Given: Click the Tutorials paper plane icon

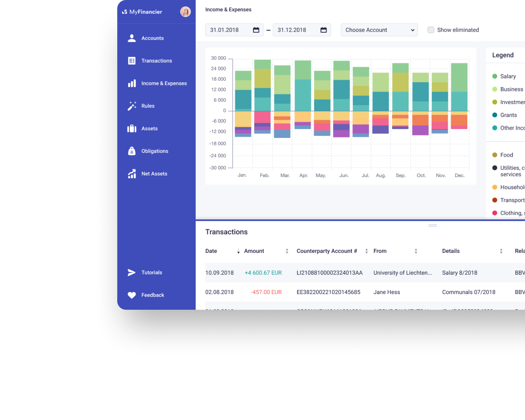Looking at the screenshot, I should pos(132,272).
